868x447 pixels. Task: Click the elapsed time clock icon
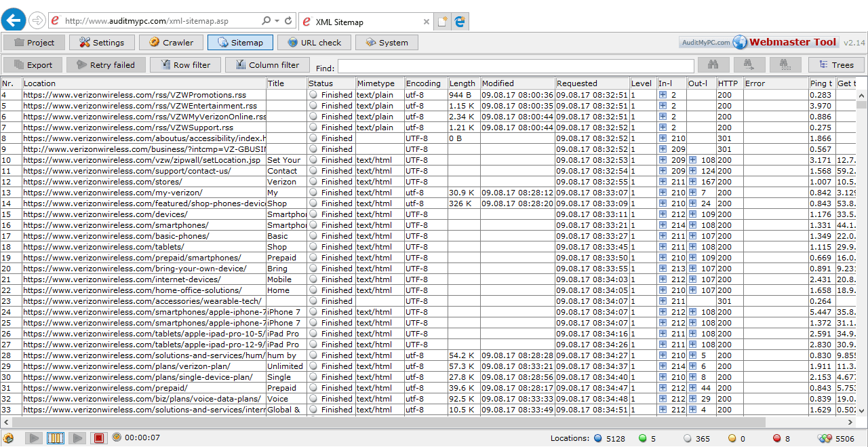point(117,438)
